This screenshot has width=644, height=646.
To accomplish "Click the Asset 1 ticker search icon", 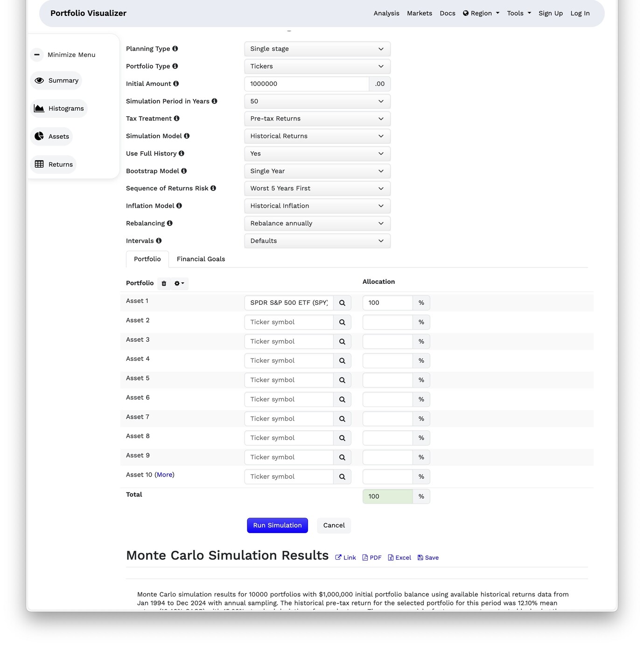I will click(x=342, y=303).
